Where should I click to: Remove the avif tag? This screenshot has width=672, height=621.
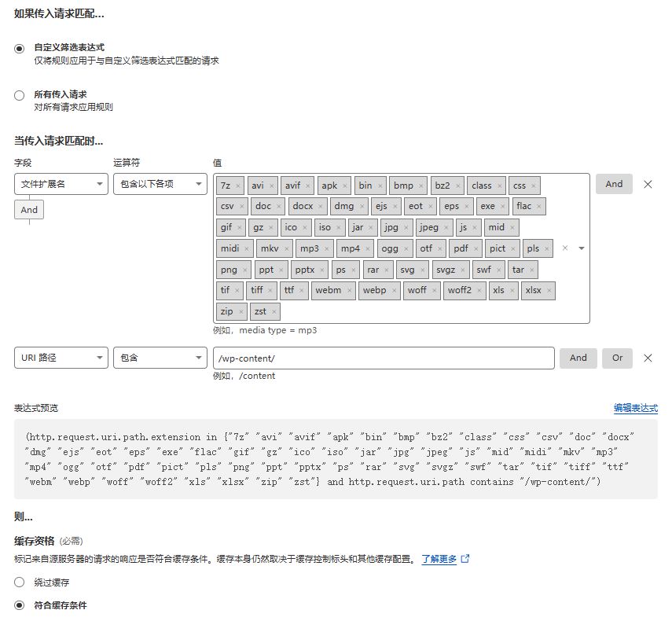[308, 186]
